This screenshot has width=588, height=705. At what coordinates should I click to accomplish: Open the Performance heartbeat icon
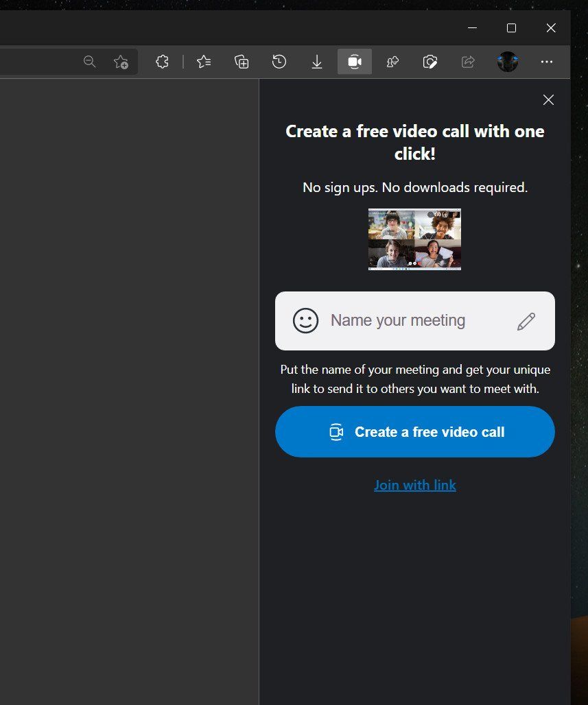click(392, 62)
